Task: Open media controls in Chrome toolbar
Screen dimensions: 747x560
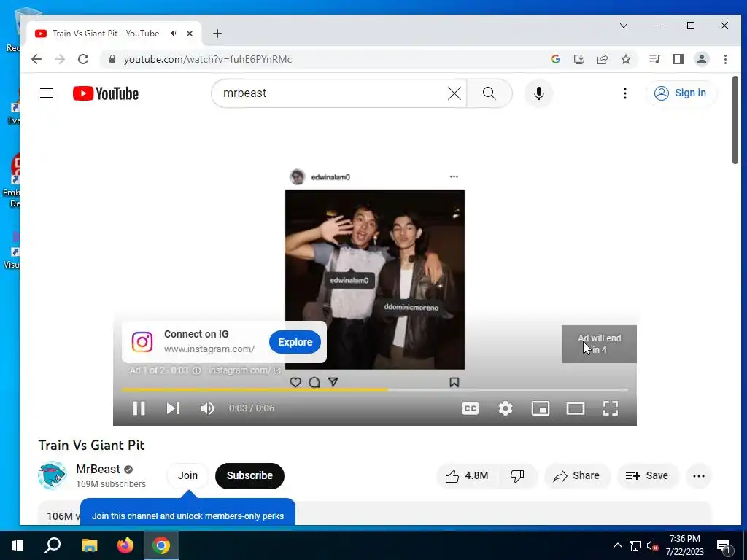Action: click(654, 59)
